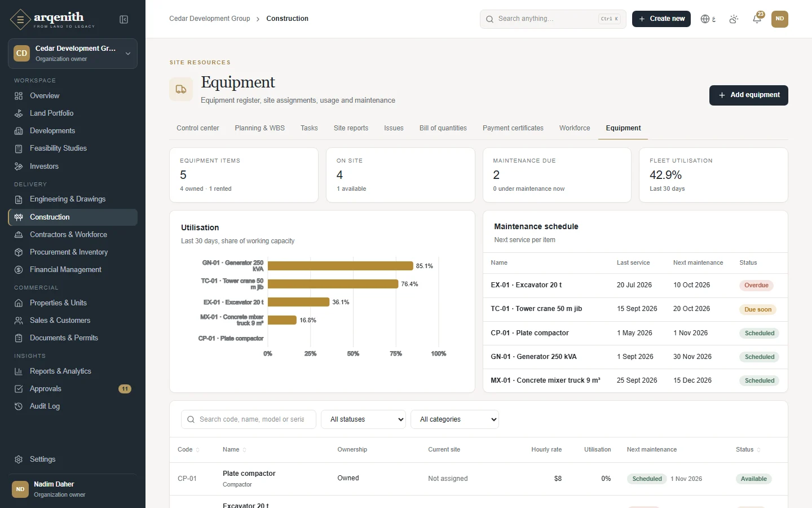Viewport: 812px width, 508px height.
Task: Click the Construction sidebar icon
Action: pos(19,217)
